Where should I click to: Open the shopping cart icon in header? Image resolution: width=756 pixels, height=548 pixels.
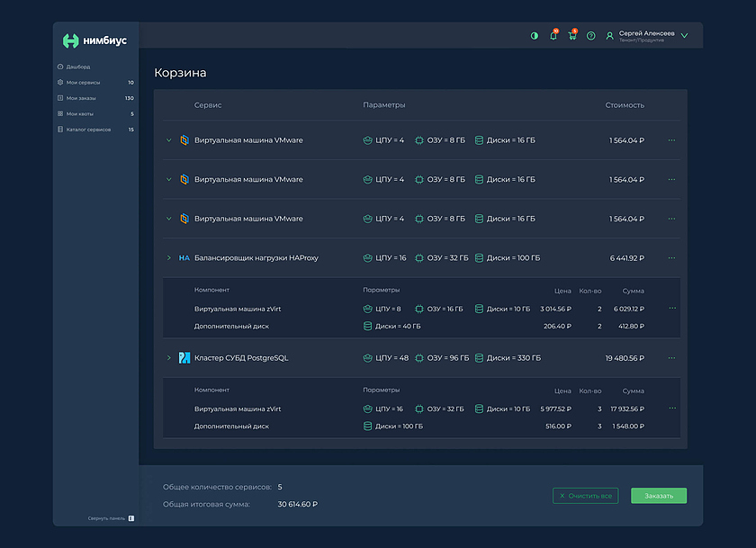pyautogui.click(x=572, y=36)
